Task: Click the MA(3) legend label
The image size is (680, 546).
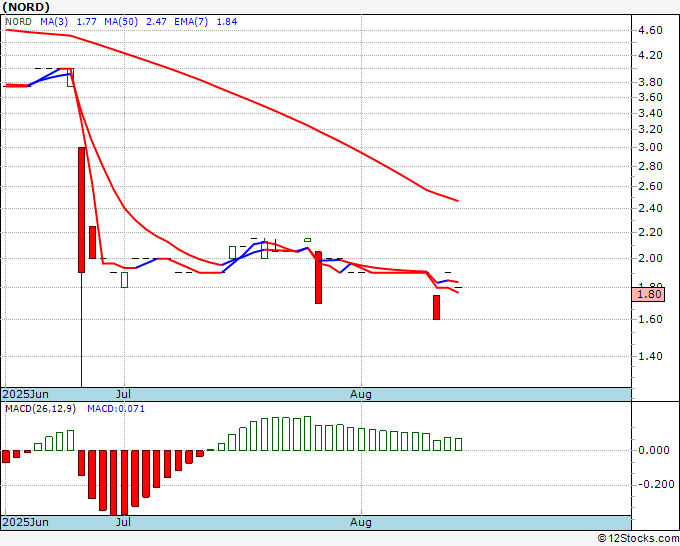Action: coord(54,22)
